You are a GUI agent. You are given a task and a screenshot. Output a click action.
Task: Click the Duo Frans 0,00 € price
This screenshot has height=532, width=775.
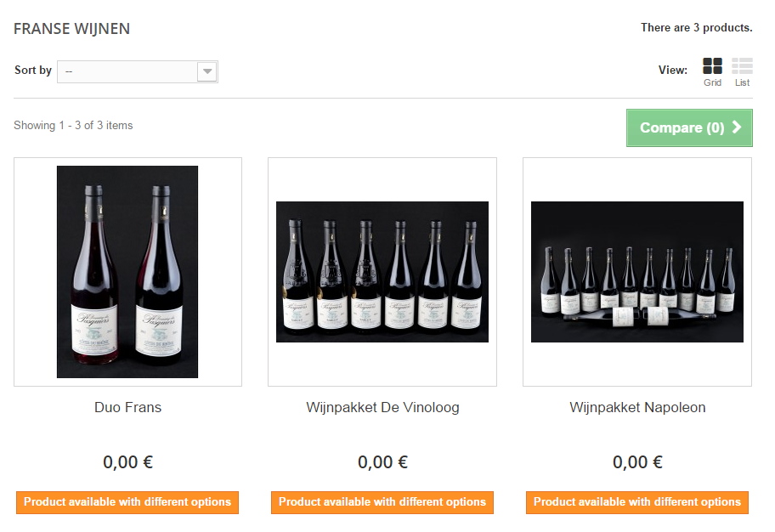point(127,462)
